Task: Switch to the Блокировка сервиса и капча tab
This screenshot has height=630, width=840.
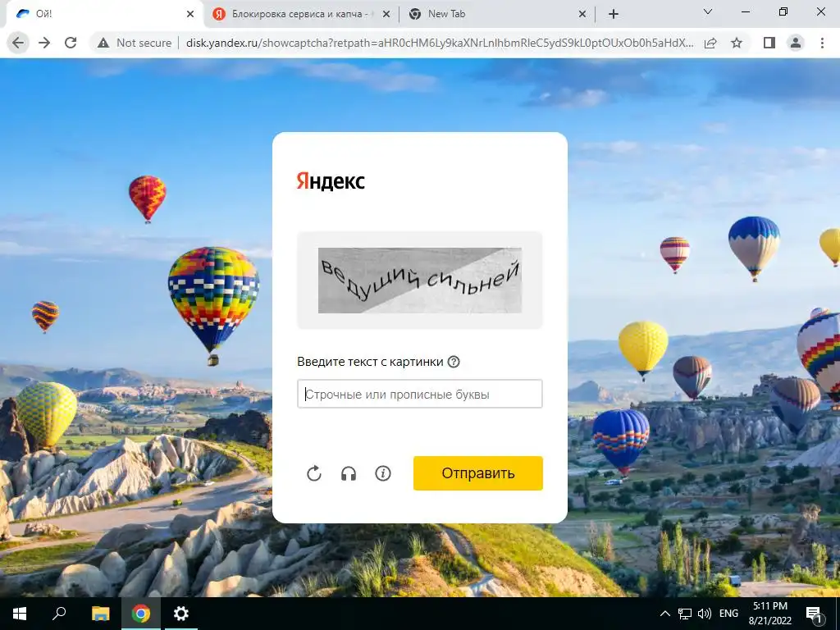Action: [302, 14]
